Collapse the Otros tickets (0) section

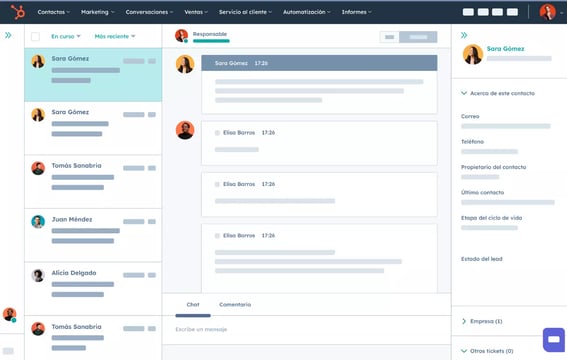(x=487, y=351)
